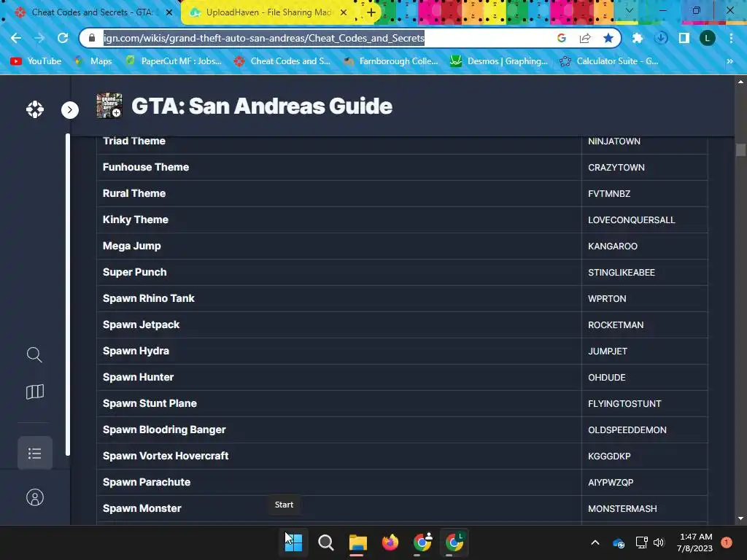Open the user profile icon in the sidebar
The image size is (747, 560).
(x=35, y=497)
